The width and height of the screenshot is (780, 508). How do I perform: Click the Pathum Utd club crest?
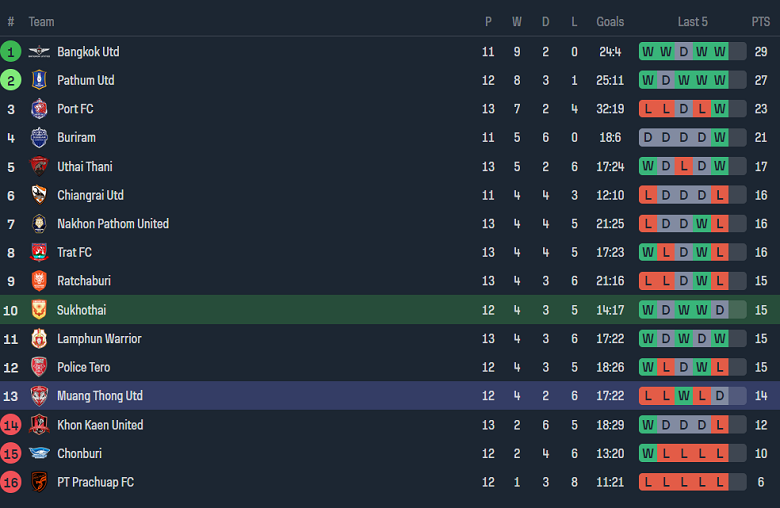(x=39, y=81)
